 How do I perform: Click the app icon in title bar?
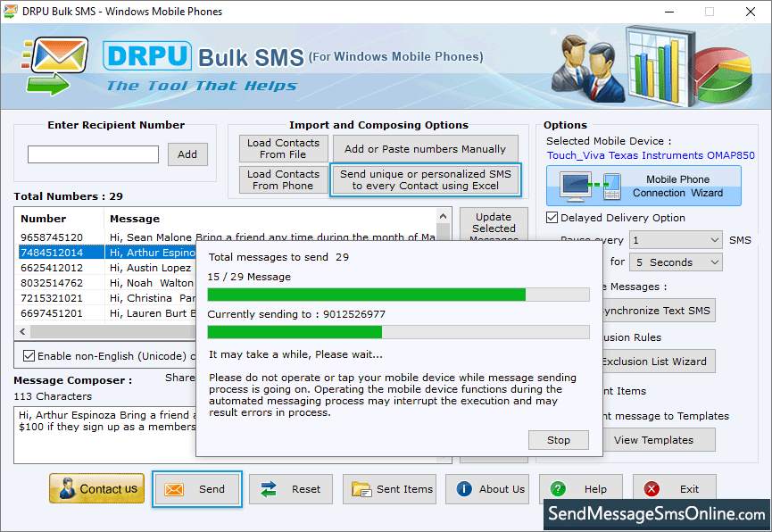[x=11, y=11]
